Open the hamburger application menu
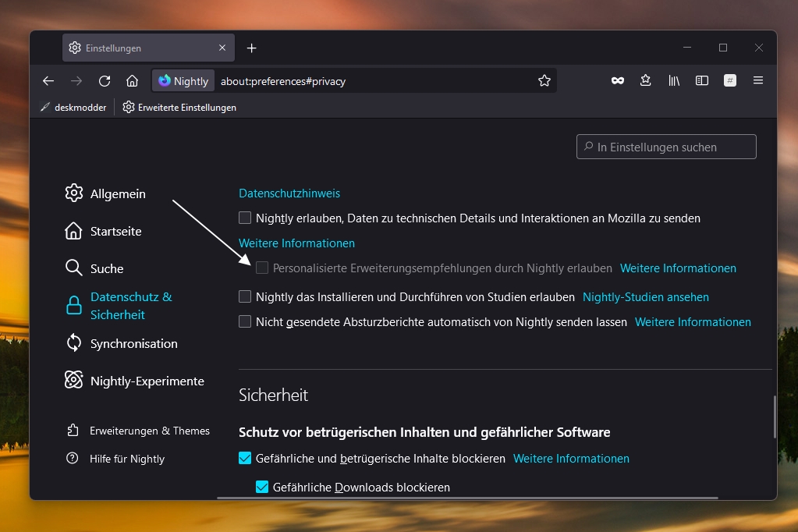The height and width of the screenshot is (532, 798). point(757,80)
